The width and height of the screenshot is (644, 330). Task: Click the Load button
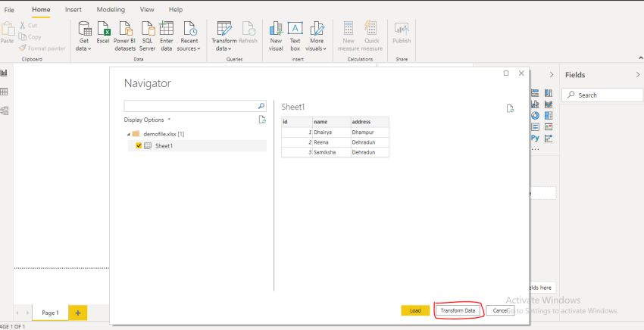pos(415,311)
